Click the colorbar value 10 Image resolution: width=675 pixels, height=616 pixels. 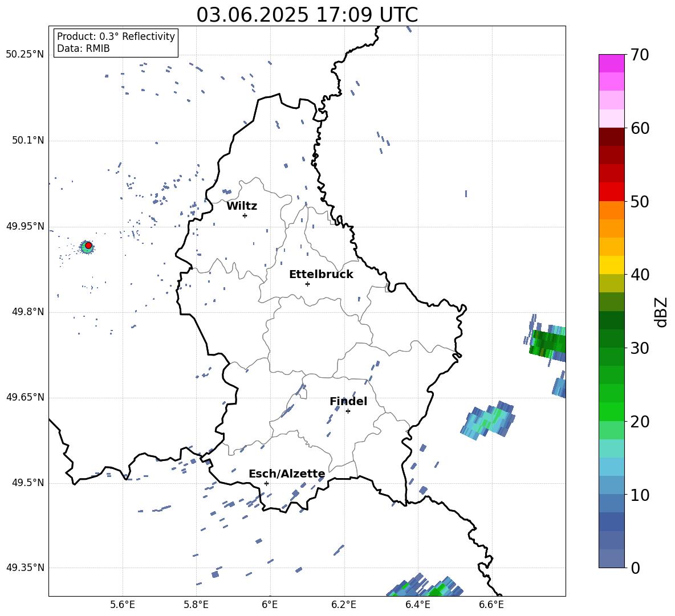[x=640, y=495]
